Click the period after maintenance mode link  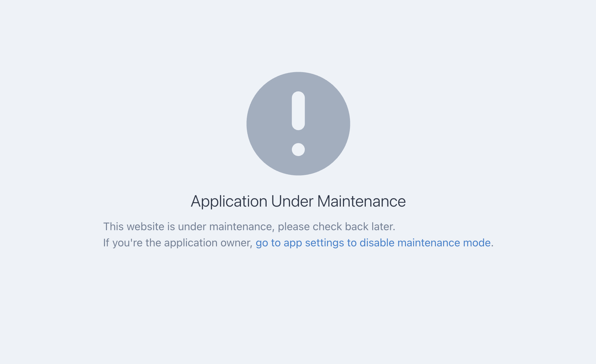click(x=492, y=246)
